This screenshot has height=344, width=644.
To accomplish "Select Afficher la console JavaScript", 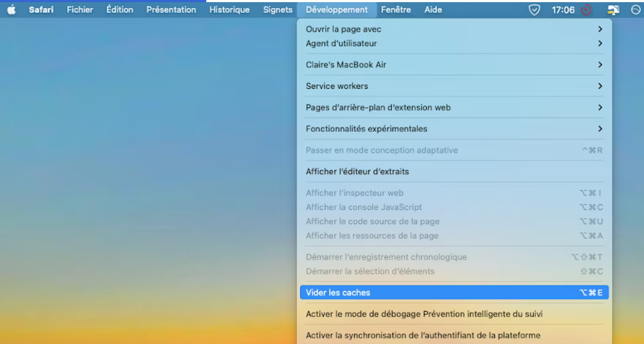I will 454,208.
